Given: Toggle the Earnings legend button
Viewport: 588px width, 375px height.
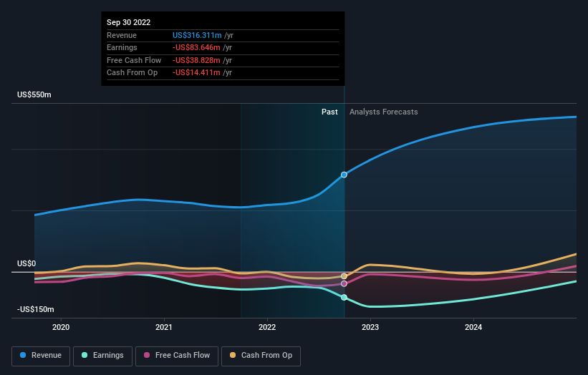Looking at the screenshot, I should click(x=102, y=356).
